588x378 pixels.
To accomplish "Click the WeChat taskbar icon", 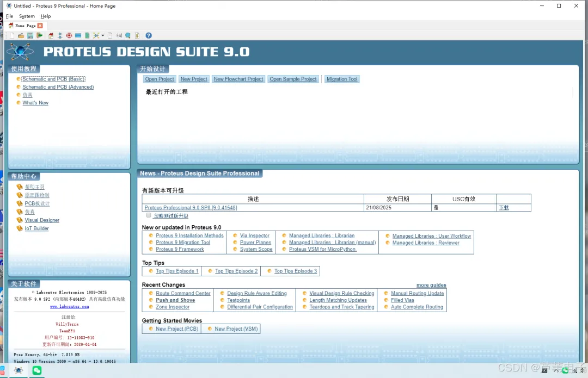I will coord(37,370).
